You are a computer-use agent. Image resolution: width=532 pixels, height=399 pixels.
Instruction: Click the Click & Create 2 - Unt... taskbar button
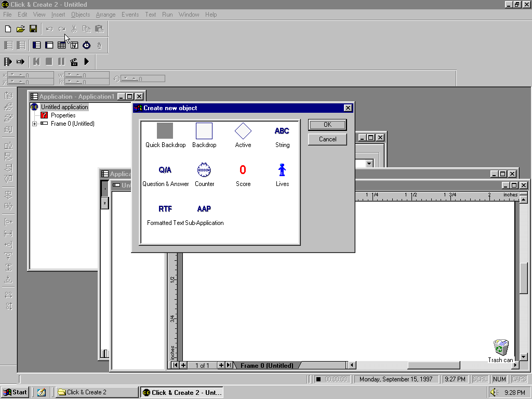182,392
